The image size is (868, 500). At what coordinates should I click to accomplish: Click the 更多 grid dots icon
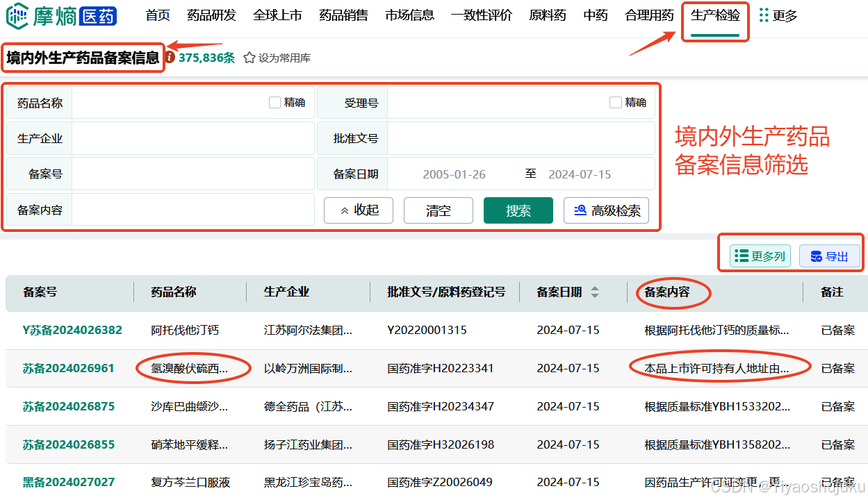pyautogui.click(x=764, y=15)
